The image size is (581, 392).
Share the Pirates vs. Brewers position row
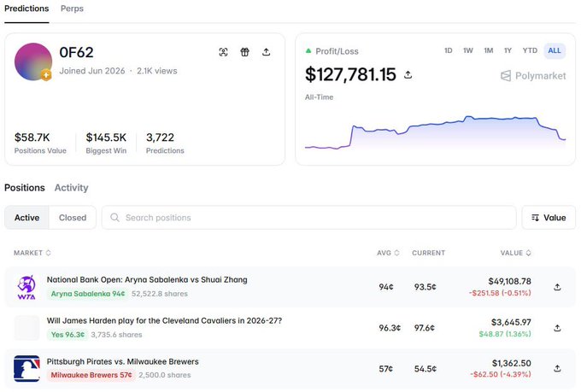(557, 369)
